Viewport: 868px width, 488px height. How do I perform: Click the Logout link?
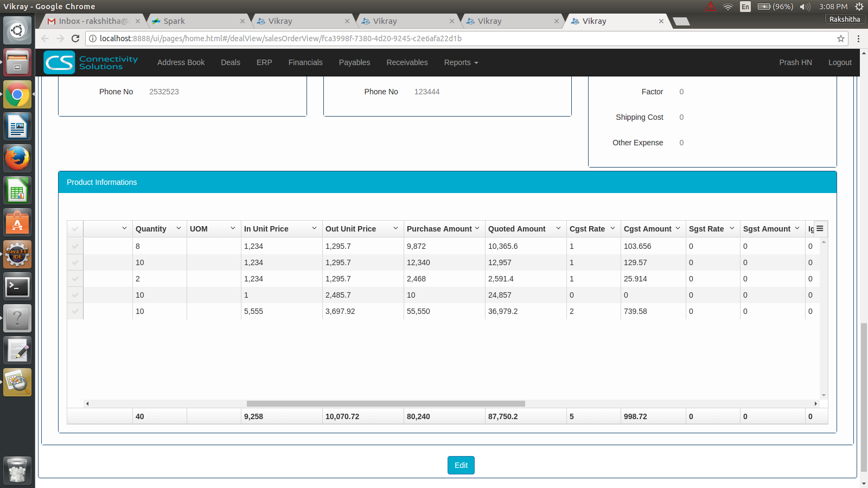coord(839,62)
